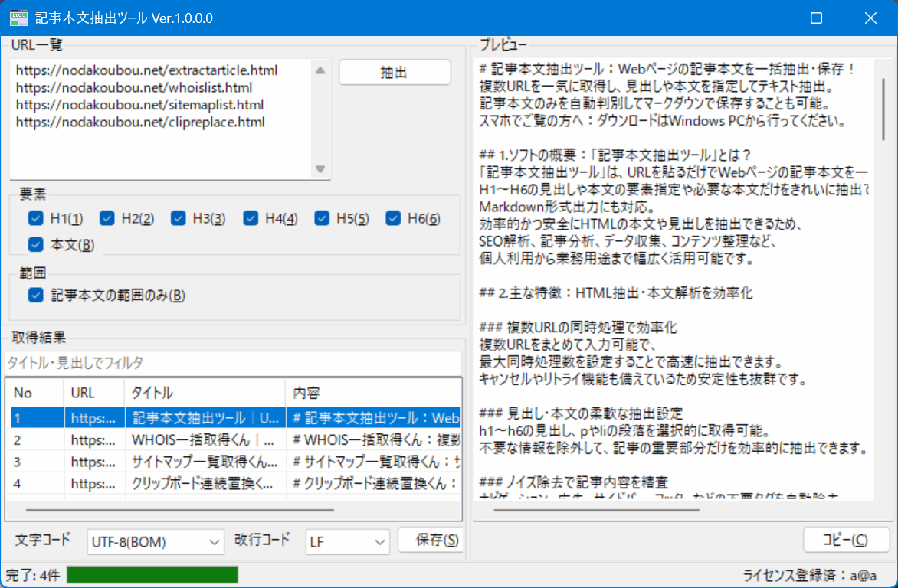Click the コピー copy button
Image resolution: width=898 pixels, height=588 pixels.
pos(846,540)
